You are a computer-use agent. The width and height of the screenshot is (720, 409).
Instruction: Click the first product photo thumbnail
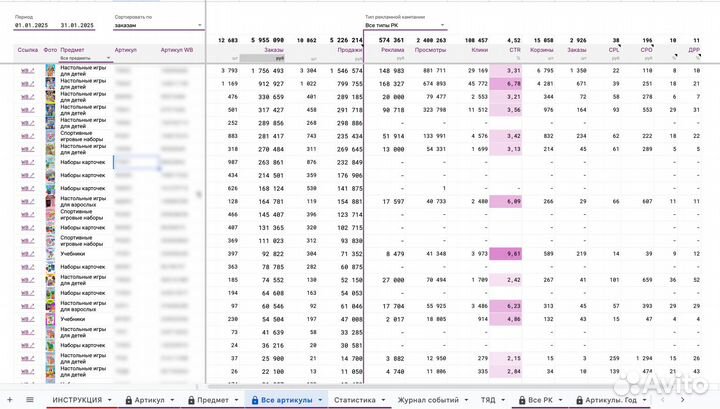50,70
